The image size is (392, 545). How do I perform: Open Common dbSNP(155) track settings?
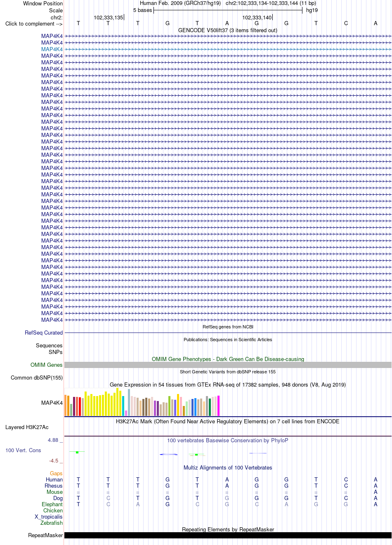(37, 377)
